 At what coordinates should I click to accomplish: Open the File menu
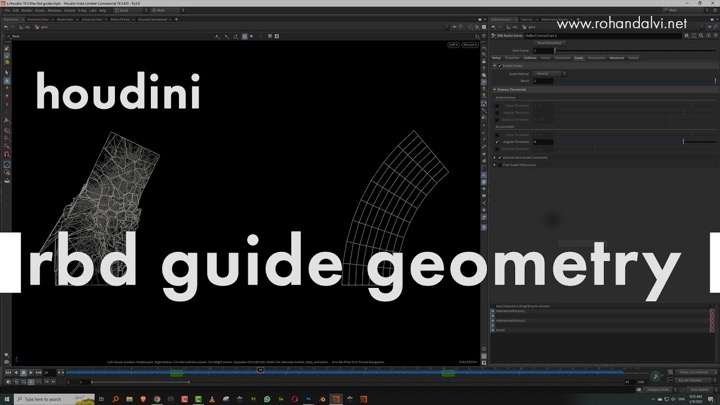[x=7, y=10]
